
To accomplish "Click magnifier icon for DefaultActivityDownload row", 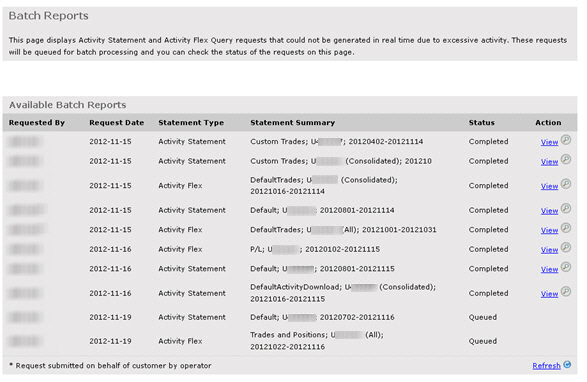I will click(566, 291).
